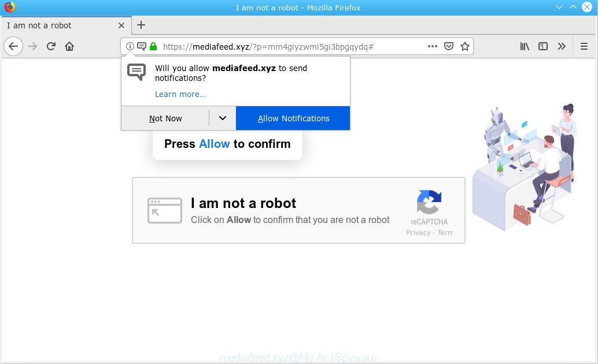Screen dimensions: 598x364
Task: Click the Firefox logo in the title bar
Action: pos(9,7)
